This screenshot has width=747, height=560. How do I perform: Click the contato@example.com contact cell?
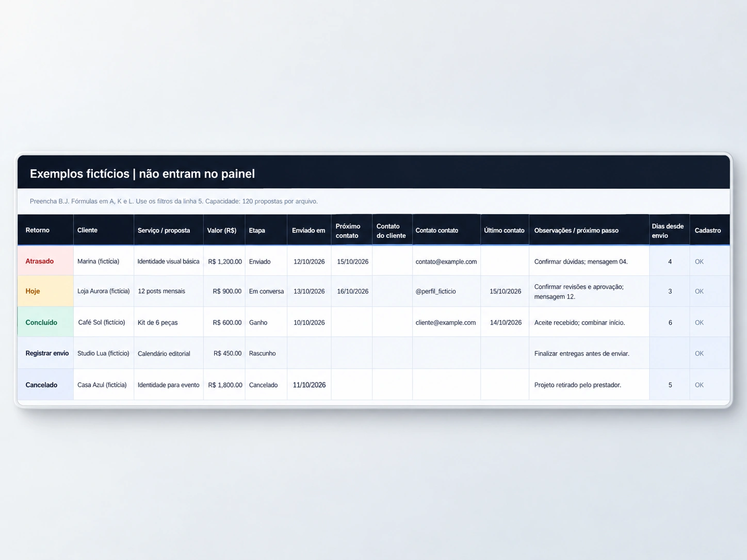coord(446,261)
